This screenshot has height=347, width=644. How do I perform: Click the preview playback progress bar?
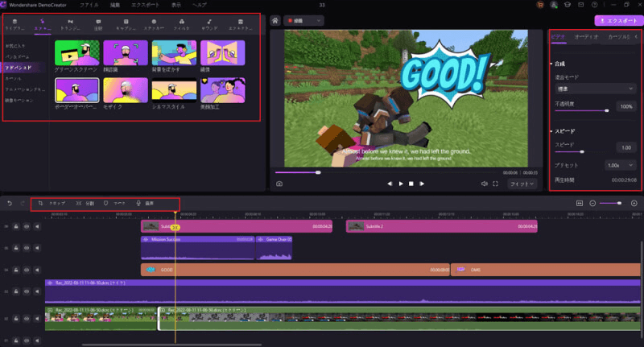coord(386,172)
